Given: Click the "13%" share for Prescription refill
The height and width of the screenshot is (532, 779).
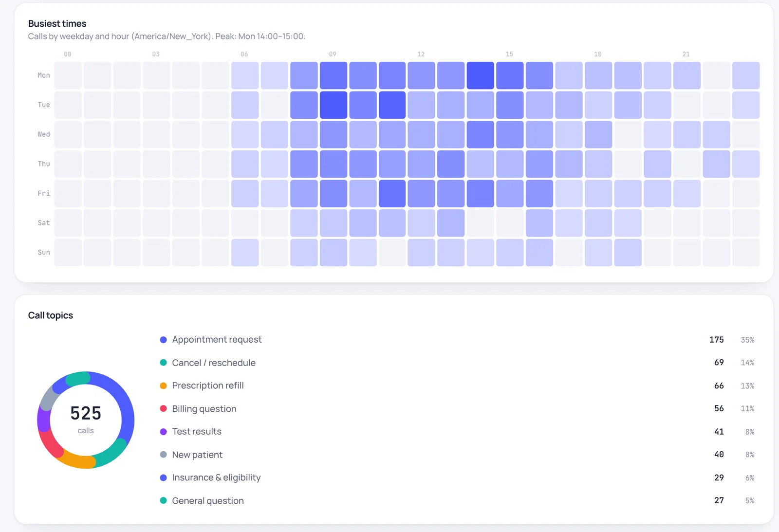Looking at the screenshot, I should pyautogui.click(x=747, y=386).
